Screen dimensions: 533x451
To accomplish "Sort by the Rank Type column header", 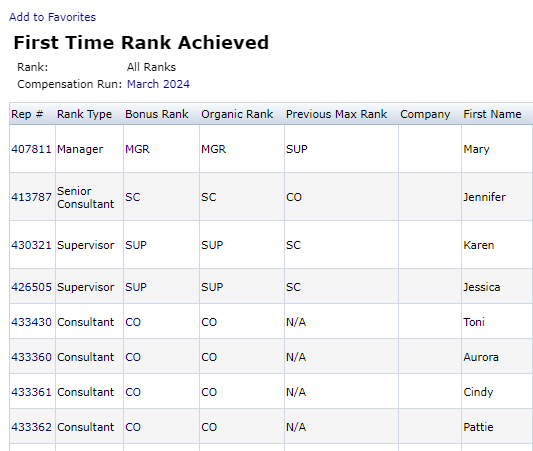I will [84, 114].
